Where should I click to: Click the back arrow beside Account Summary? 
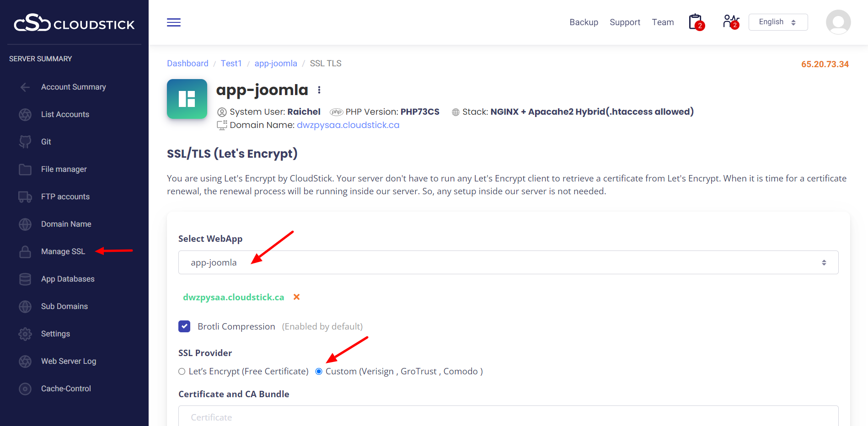click(x=25, y=87)
